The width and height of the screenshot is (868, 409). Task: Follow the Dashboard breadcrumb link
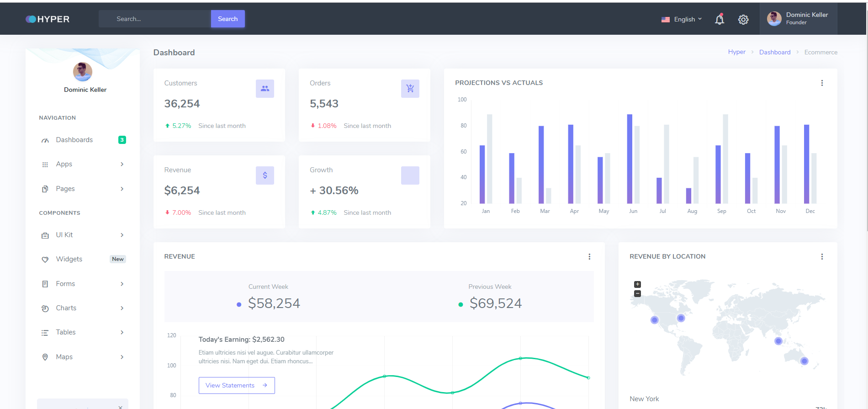coord(775,52)
